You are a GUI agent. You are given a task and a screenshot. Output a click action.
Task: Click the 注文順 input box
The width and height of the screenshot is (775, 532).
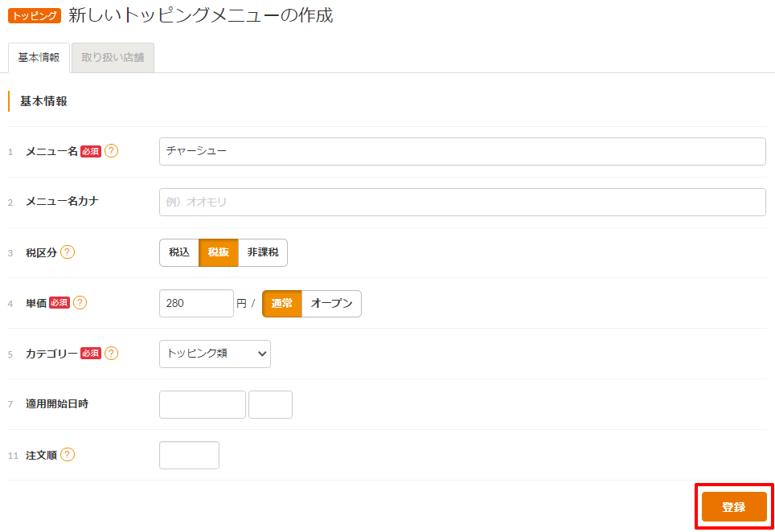click(189, 455)
